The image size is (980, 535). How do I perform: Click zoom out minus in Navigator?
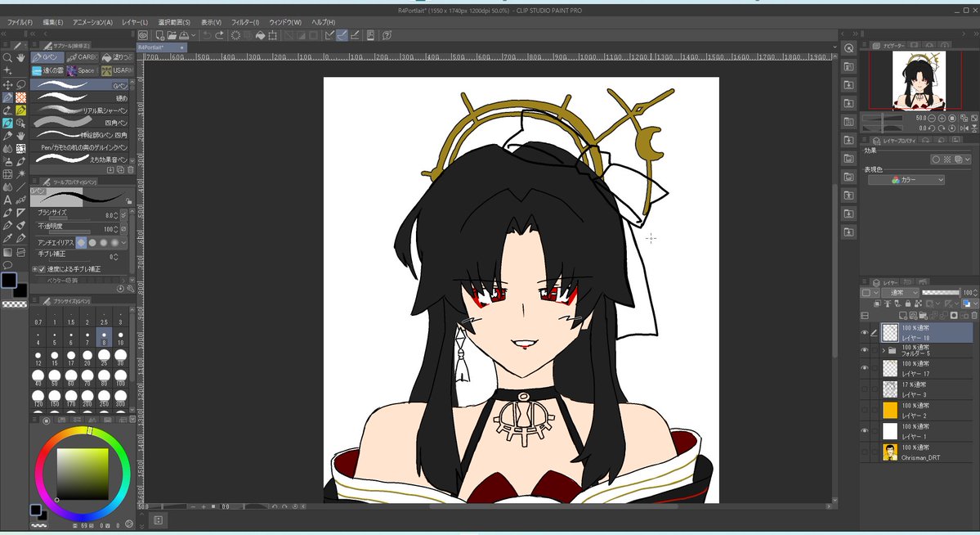click(932, 118)
